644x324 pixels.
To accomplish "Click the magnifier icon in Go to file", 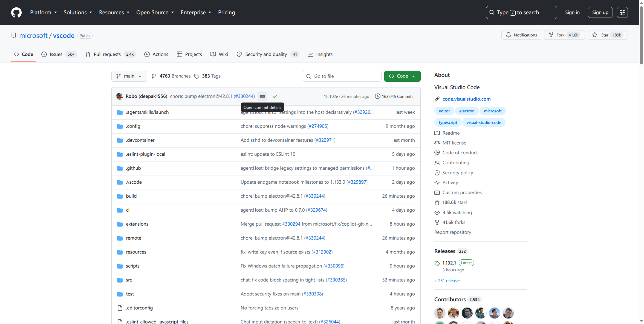I will pyautogui.click(x=309, y=76).
